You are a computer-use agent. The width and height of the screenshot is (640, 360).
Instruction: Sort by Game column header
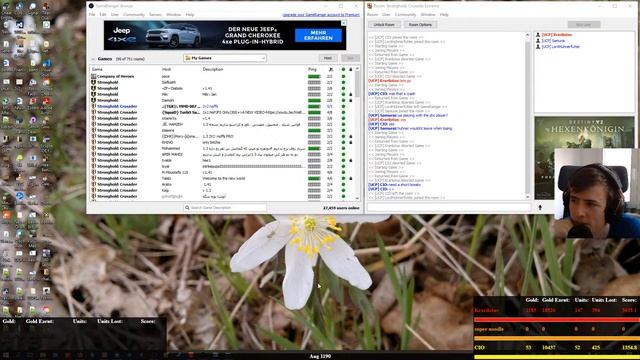[x=97, y=69]
